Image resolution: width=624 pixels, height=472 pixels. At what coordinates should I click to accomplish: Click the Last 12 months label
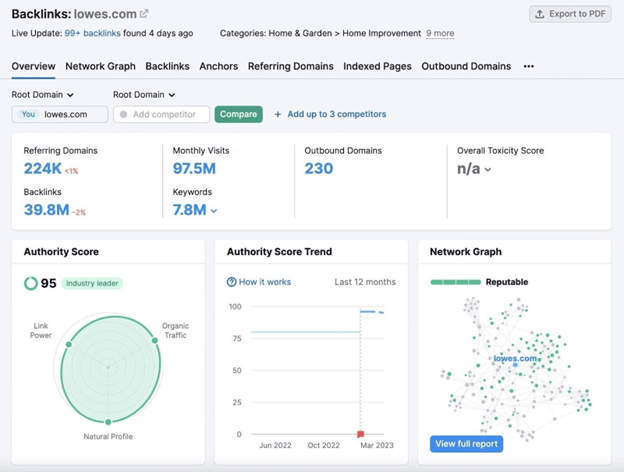tap(365, 282)
